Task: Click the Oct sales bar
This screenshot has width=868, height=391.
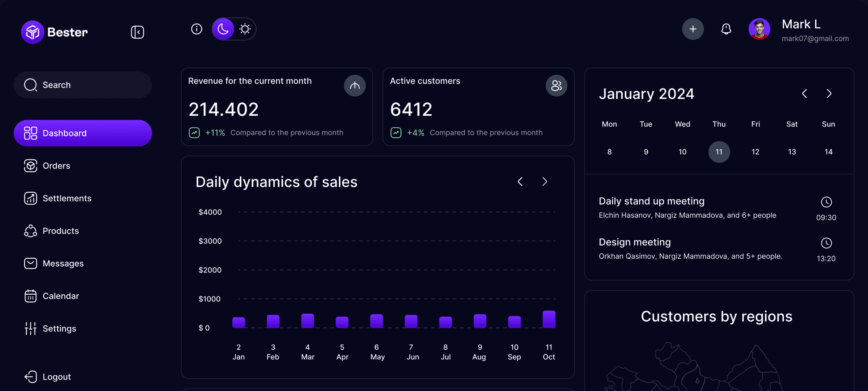Action: pos(549,319)
